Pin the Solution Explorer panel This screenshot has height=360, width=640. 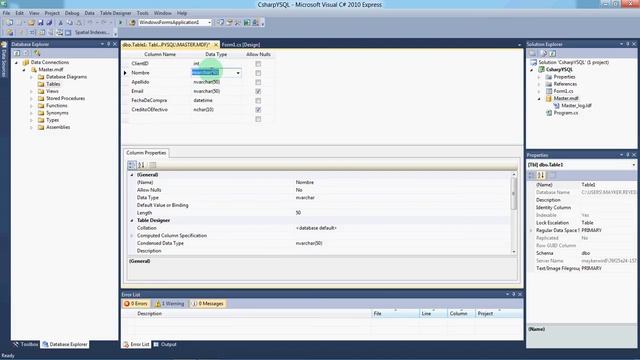click(x=628, y=44)
